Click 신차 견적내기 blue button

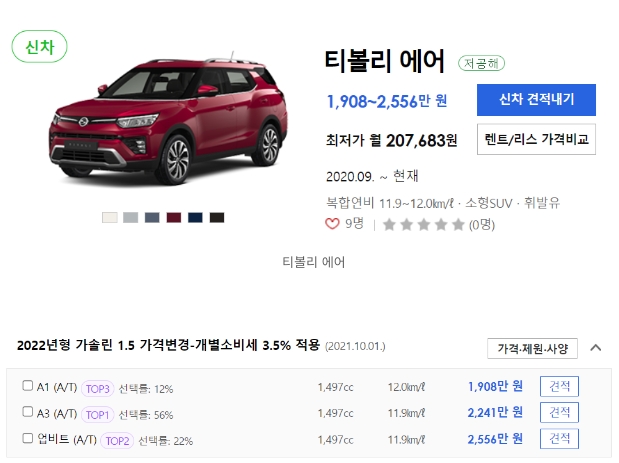(536, 100)
